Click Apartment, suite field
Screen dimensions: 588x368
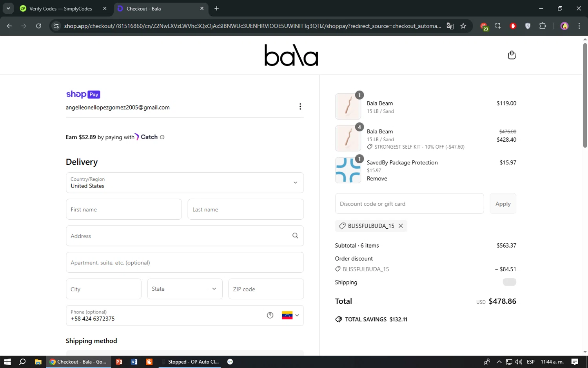[x=185, y=262]
